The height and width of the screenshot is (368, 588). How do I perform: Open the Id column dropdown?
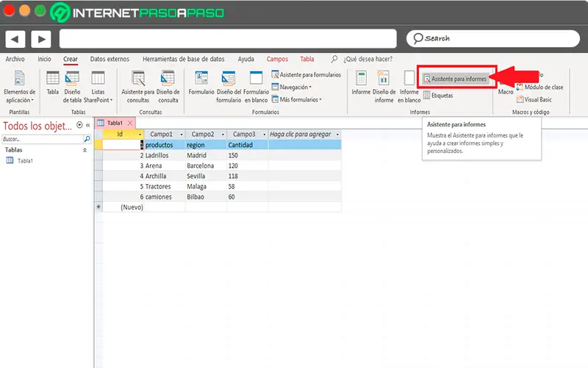(140, 135)
